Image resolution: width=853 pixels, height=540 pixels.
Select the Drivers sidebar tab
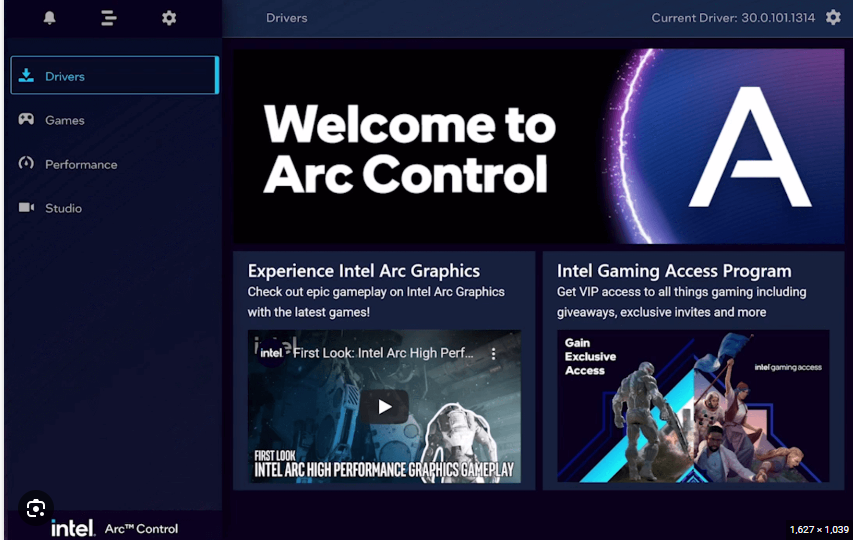(x=115, y=75)
